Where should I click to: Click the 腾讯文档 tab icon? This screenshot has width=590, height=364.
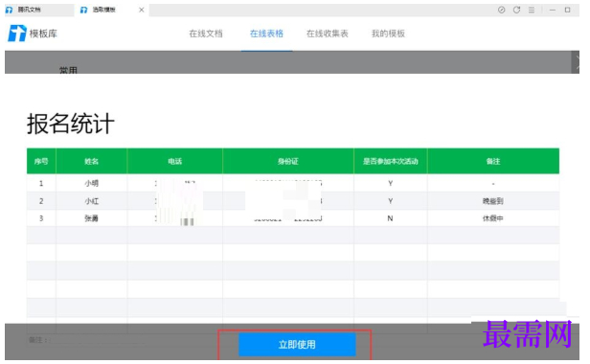(x=9, y=10)
